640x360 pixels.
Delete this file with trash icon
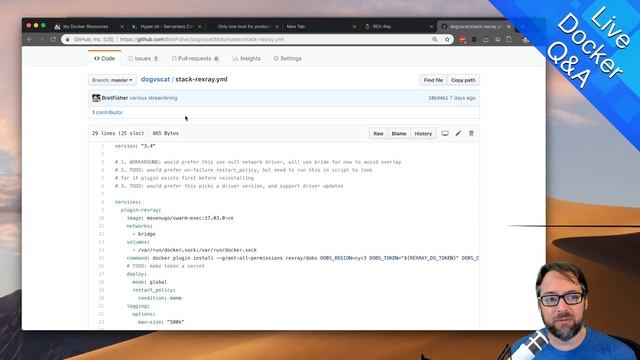pyautogui.click(x=471, y=133)
